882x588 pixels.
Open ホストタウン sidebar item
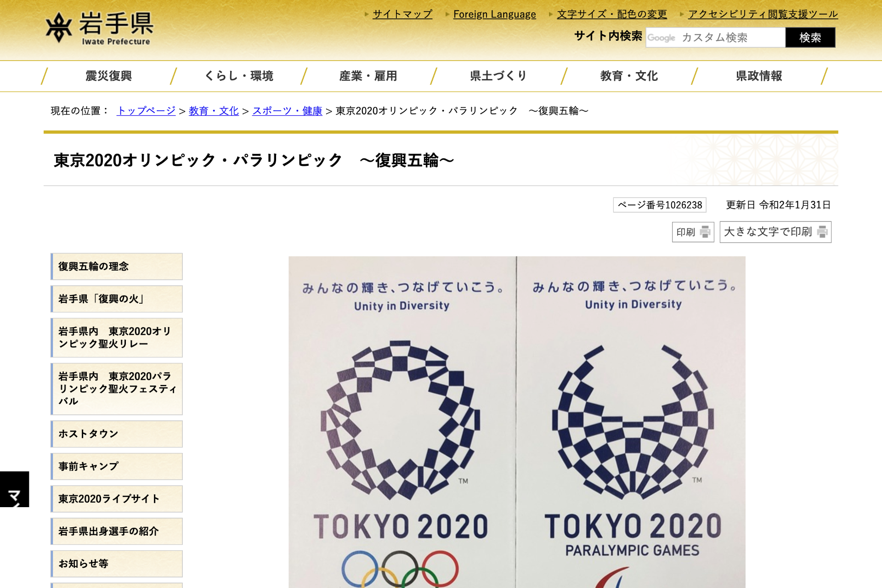coord(117,434)
